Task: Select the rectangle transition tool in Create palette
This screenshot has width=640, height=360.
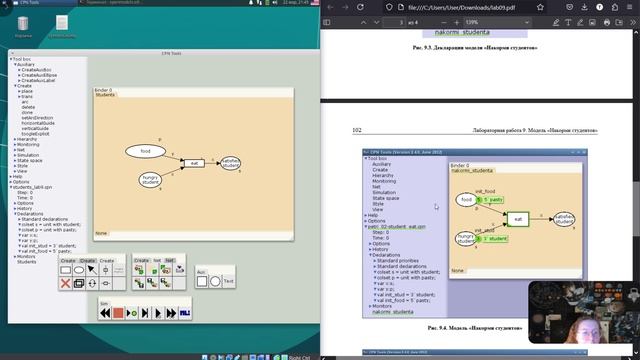Action: (x=65, y=270)
